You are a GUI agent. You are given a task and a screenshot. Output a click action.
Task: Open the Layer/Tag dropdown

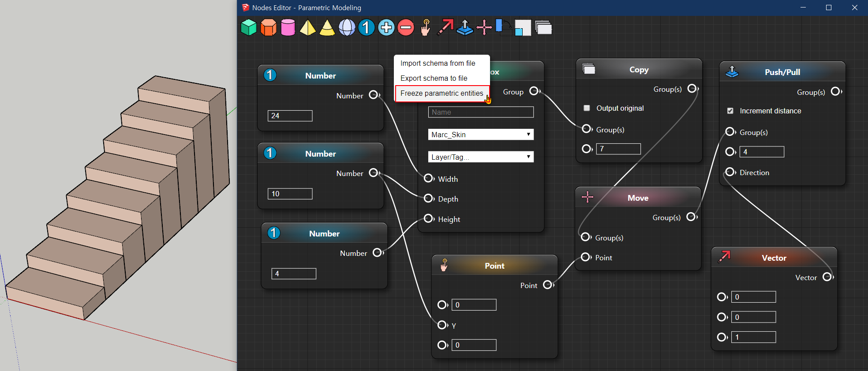point(481,157)
